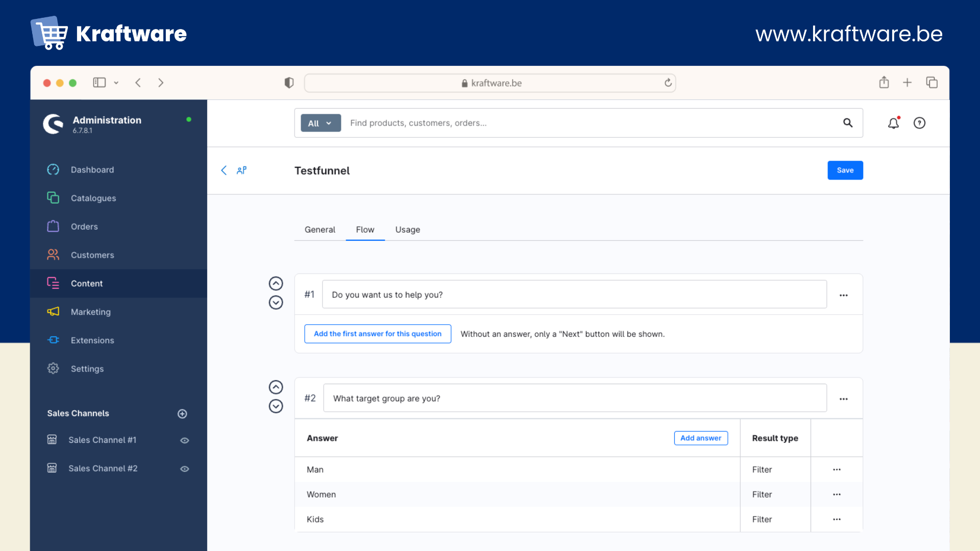Open the Marketing menu item
The image size is (980, 551).
pyautogui.click(x=90, y=312)
